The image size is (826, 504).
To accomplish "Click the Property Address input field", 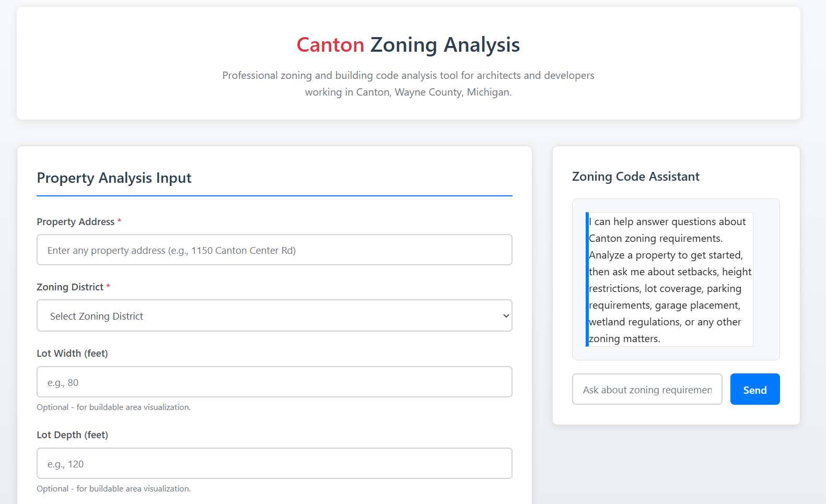I will pos(274,250).
